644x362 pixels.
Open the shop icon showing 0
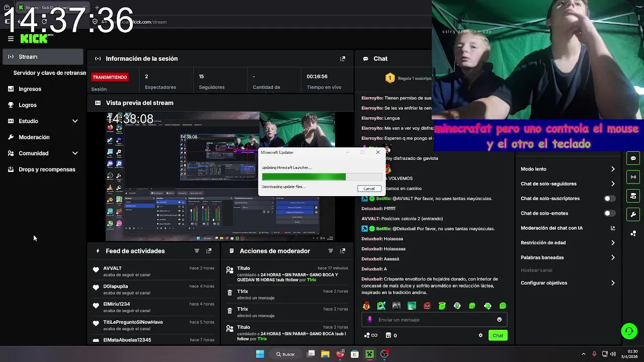click(391, 335)
